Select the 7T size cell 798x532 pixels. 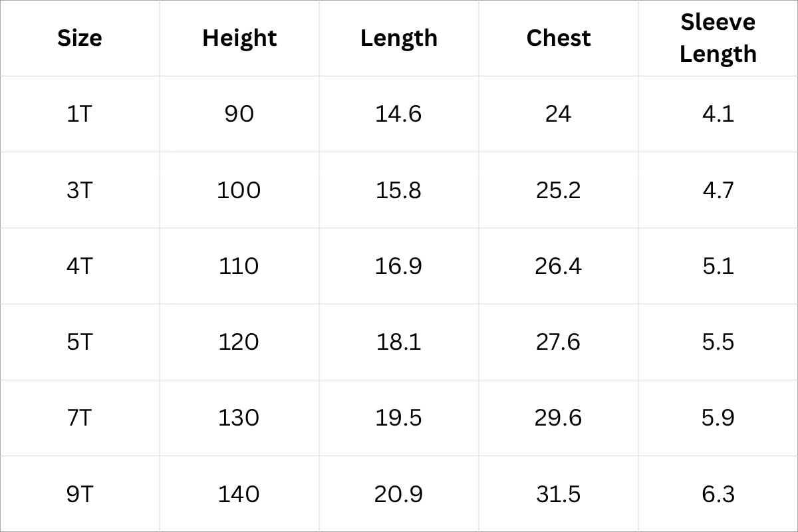(80, 418)
